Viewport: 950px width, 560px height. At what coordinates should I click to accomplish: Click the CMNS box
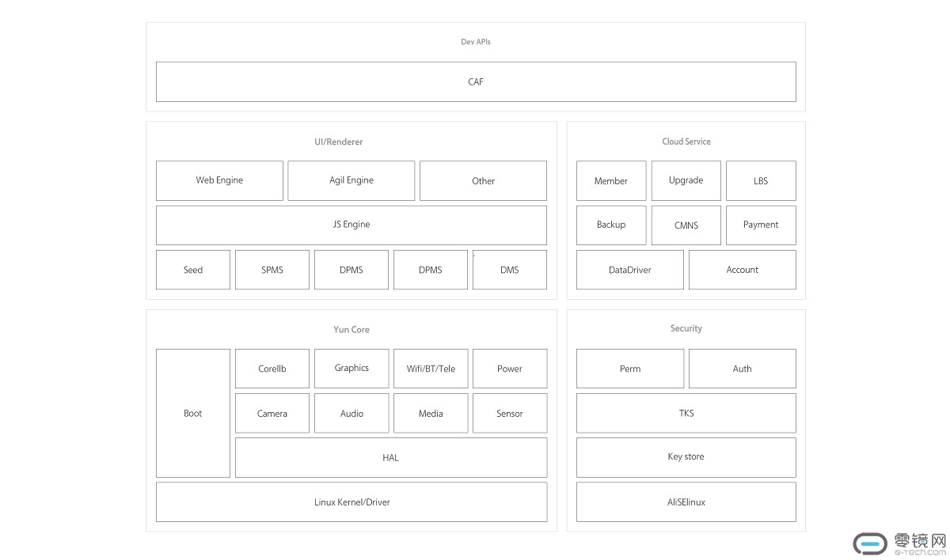tap(686, 225)
